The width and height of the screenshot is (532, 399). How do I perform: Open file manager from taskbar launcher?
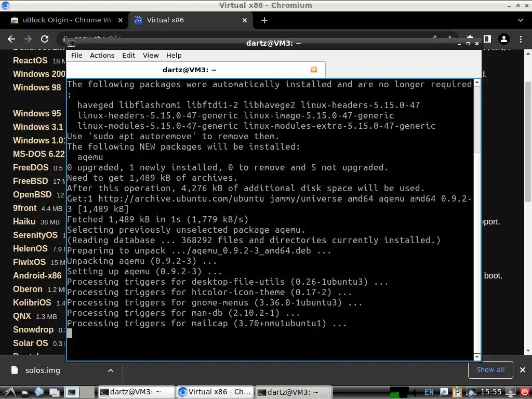pos(25,393)
